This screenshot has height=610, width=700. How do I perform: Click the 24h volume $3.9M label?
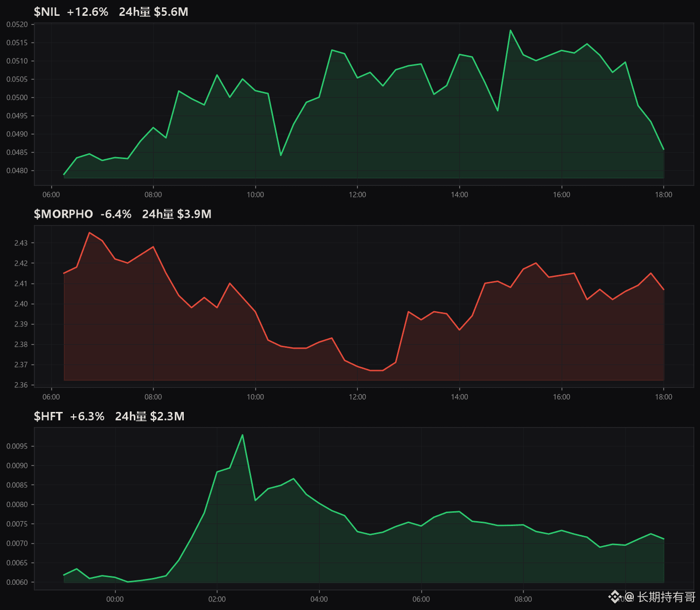click(177, 214)
